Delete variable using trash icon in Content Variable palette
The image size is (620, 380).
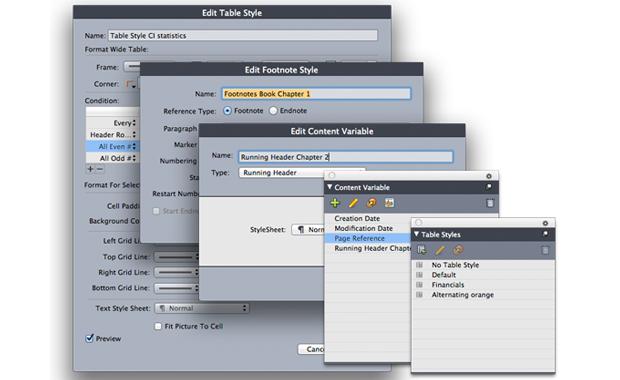490,203
